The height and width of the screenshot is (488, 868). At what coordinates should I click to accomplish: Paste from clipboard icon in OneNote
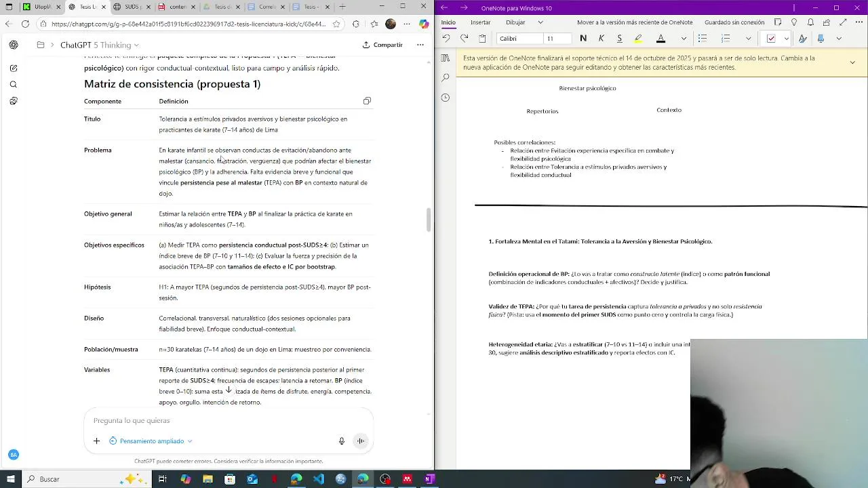click(482, 39)
